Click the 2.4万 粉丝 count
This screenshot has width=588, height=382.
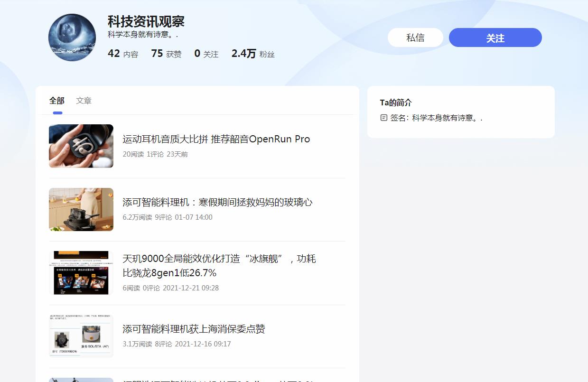253,54
